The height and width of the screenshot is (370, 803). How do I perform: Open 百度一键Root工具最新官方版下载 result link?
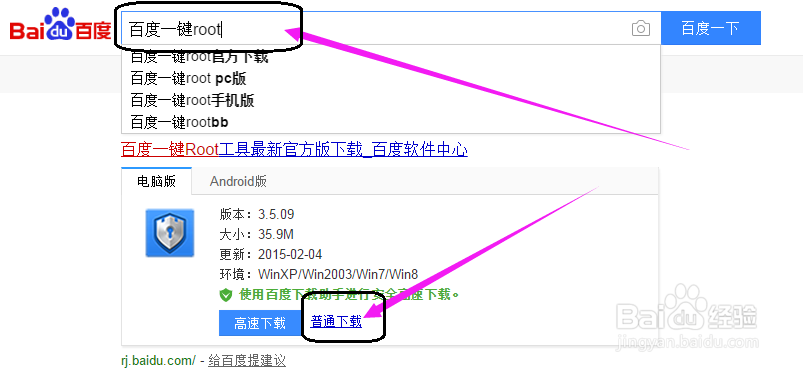294,150
